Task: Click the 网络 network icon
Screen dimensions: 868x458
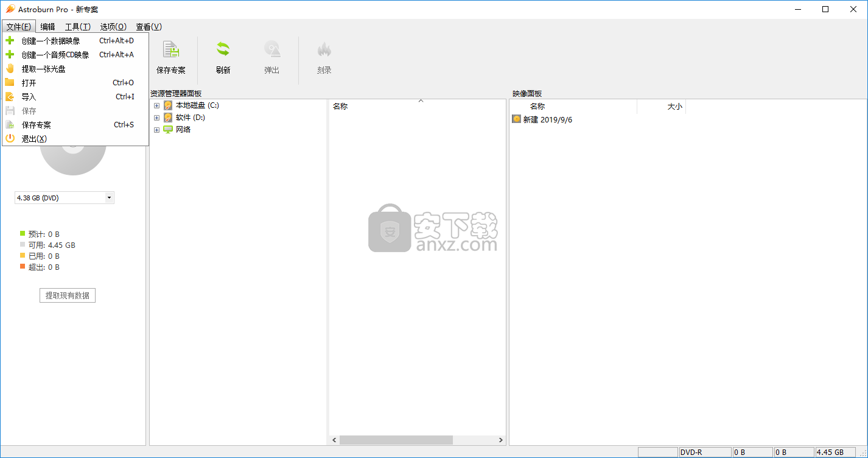Action: [x=168, y=130]
